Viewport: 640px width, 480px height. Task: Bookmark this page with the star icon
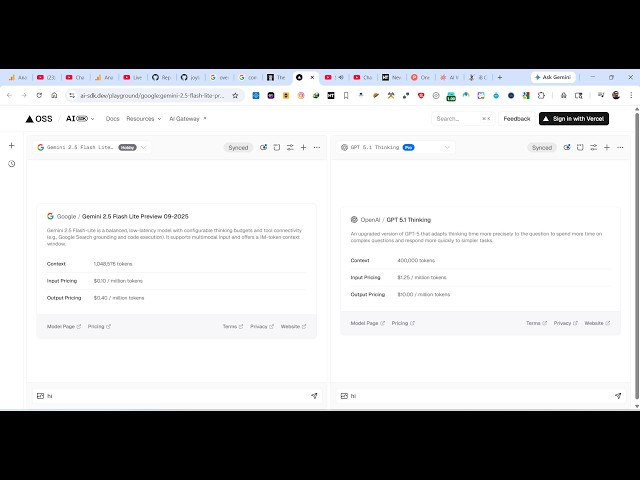pyautogui.click(x=235, y=96)
